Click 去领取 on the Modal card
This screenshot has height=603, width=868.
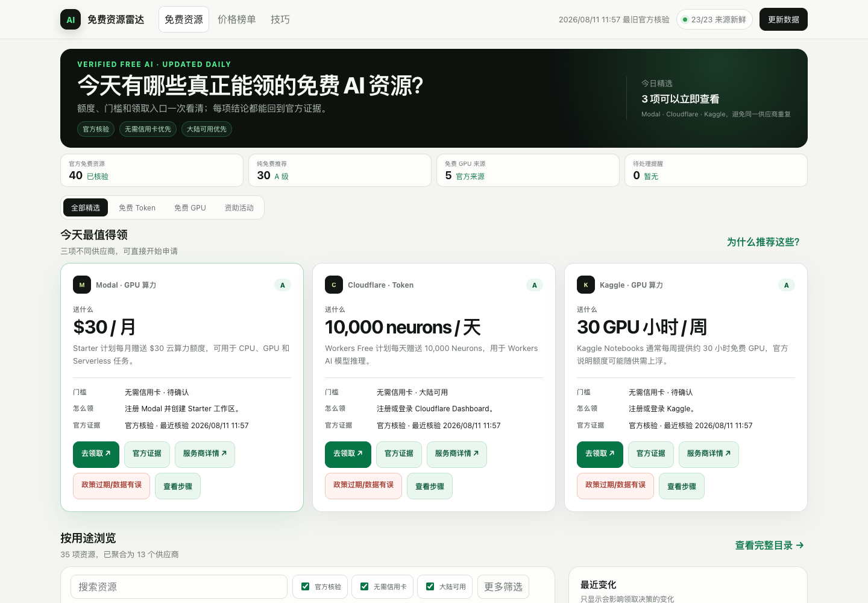pyautogui.click(x=96, y=454)
